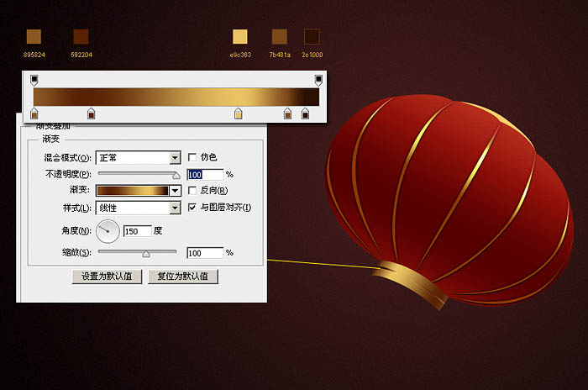Select the second dark brown color stop
Screen dimensions: 588x390
pos(91,113)
